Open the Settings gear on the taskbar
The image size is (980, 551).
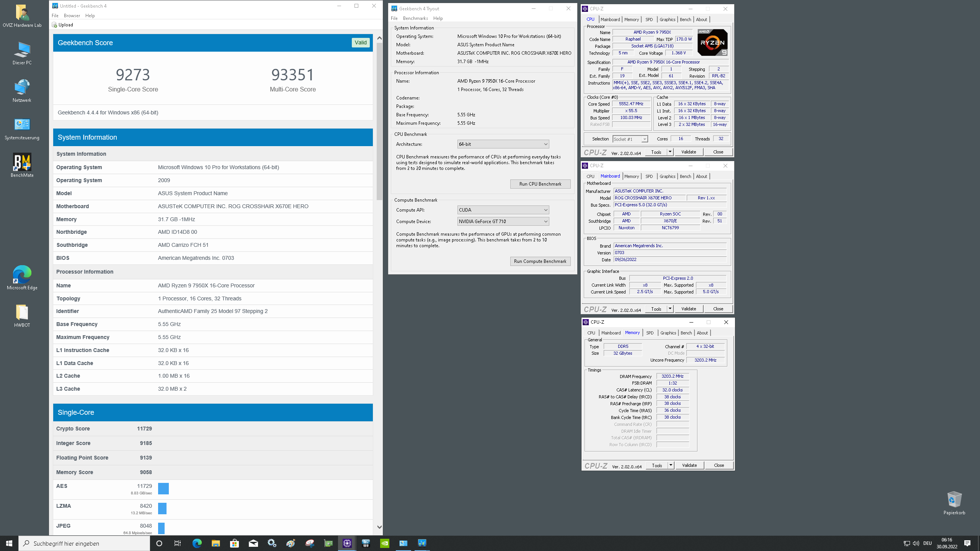pos(272,543)
